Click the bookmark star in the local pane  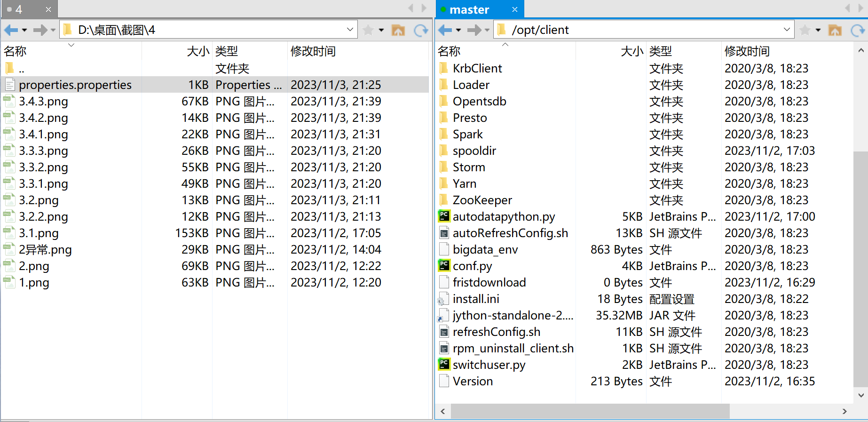[368, 30]
